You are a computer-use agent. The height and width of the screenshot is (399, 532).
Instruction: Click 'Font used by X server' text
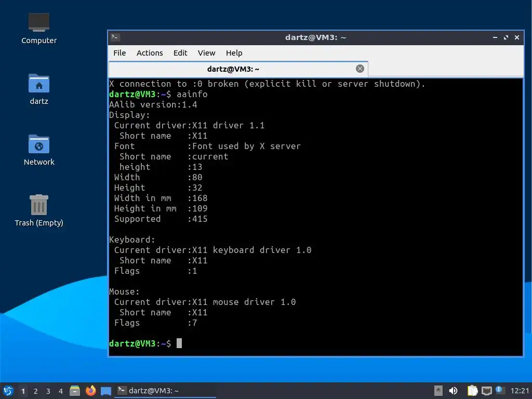(246, 146)
